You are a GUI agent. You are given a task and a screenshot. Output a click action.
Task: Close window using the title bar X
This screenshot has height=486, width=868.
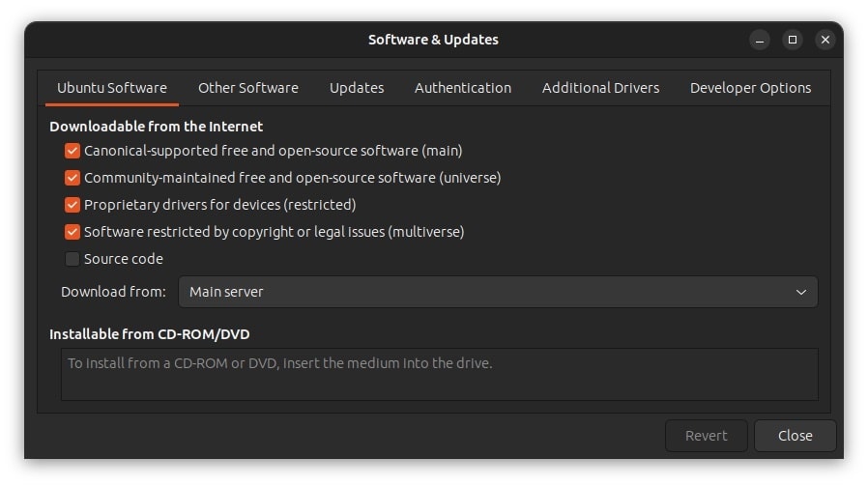tap(825, 40)
